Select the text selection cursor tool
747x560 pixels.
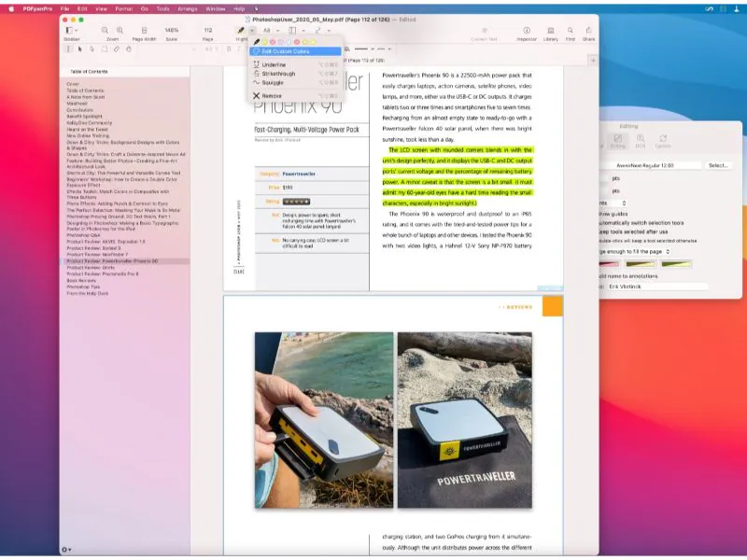pyautogui.click(x=68, y=49)
